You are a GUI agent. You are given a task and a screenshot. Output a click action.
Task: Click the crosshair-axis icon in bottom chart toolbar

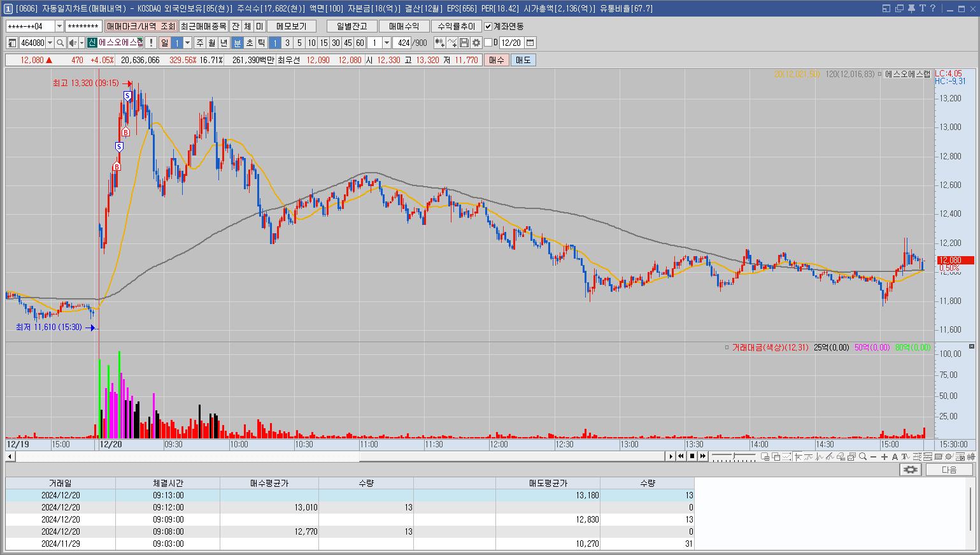[x=797, y=456]
